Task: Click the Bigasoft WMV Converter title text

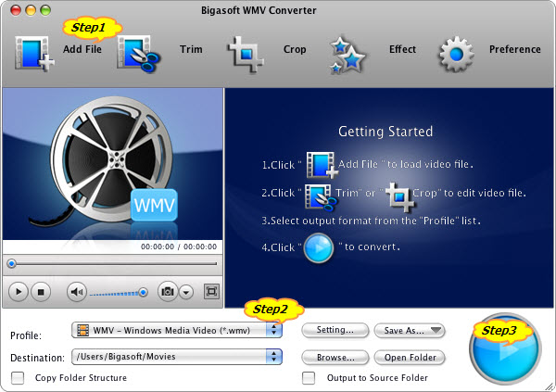Action: click(x=259, y=10)
